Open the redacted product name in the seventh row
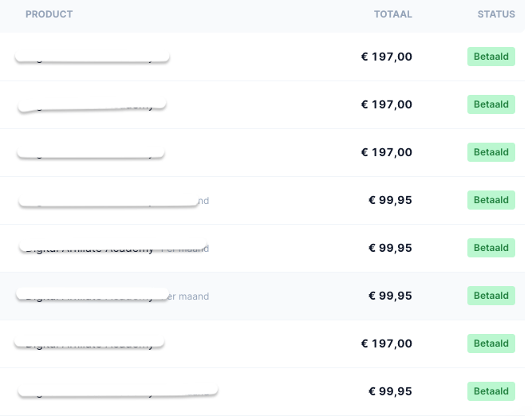 coord(89,343)
